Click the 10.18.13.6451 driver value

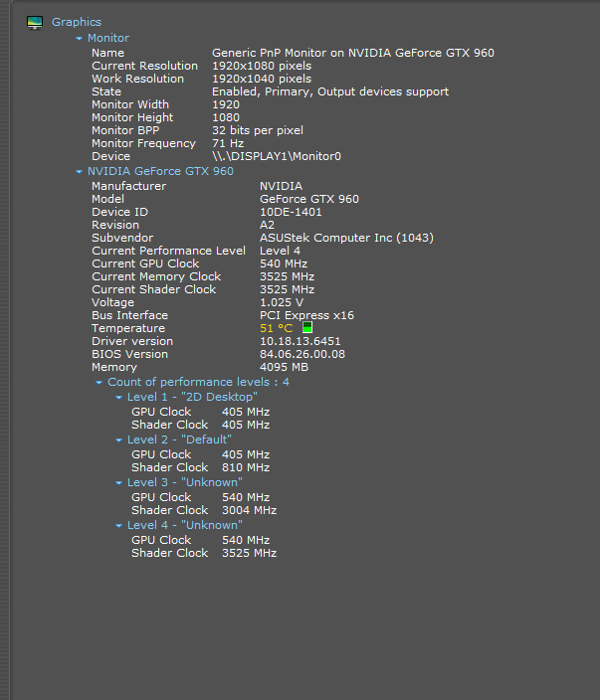tap(300, 341)
